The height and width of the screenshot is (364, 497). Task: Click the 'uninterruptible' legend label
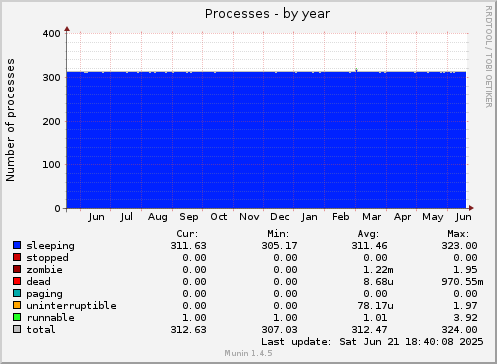pos(71,306)
